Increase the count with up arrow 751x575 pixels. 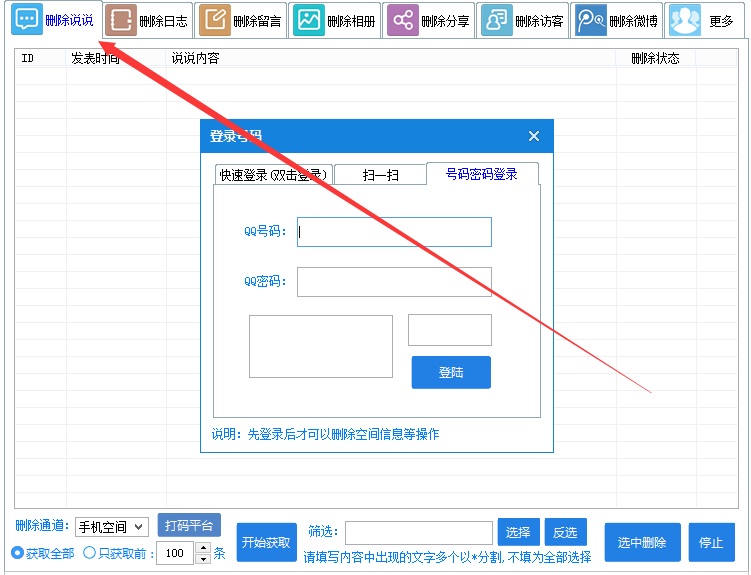(204, 548)
